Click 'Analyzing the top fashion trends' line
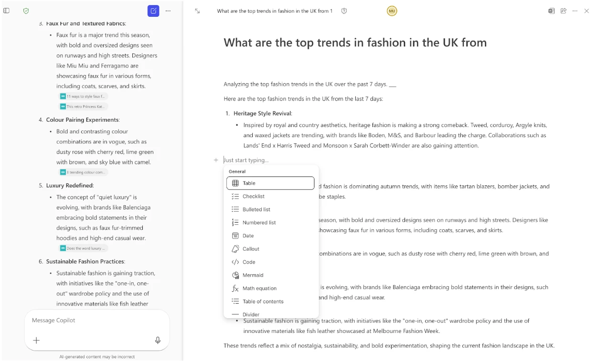 pos(310,85)
